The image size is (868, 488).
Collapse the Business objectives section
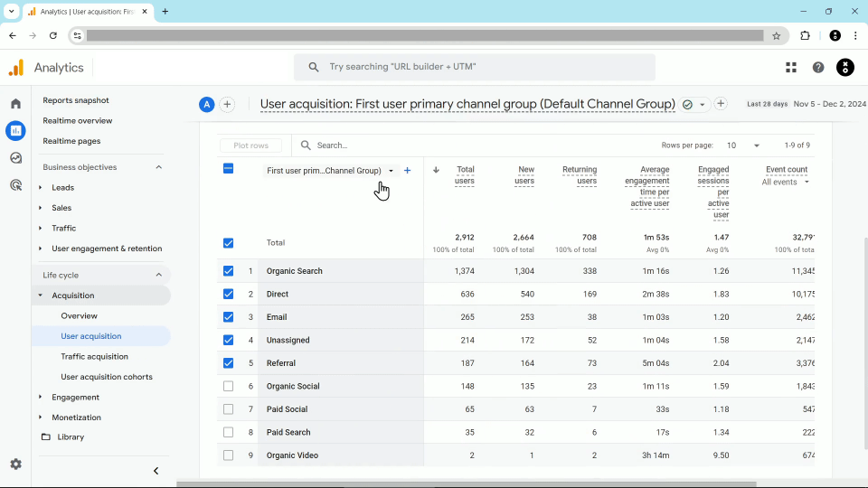pos(158,167)
